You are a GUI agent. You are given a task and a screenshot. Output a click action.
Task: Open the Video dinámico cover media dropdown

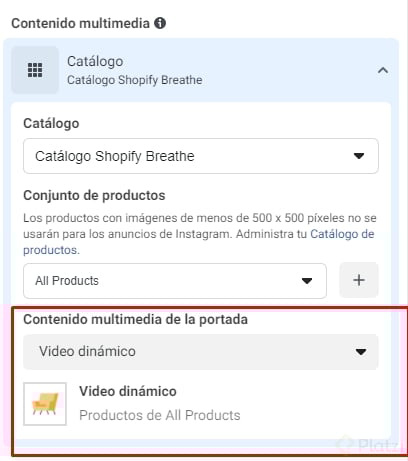tap(201, 352)
